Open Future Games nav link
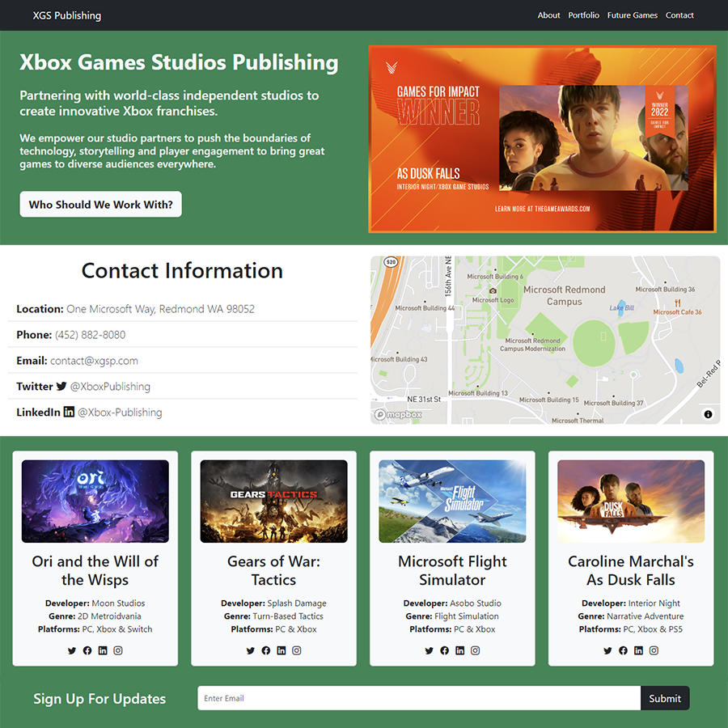The height and width of the screenshot is (728, 728). coord(633,15)
